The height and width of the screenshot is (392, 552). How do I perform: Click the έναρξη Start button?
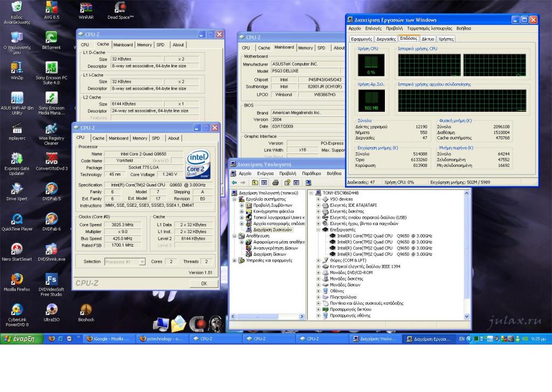[x=22, y=339]
